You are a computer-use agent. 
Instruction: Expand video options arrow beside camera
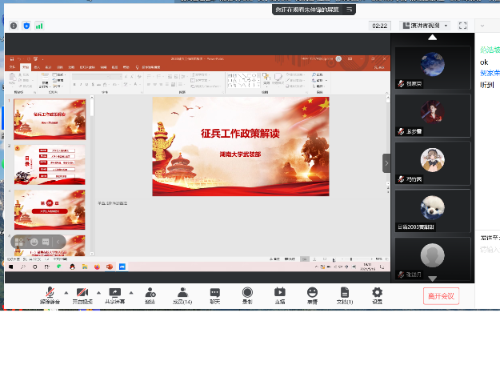99,293
